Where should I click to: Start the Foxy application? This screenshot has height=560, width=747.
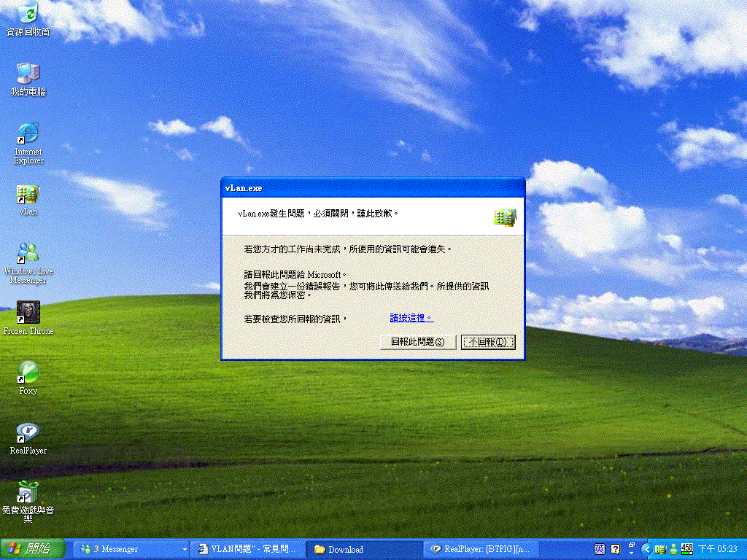[28, 372]
